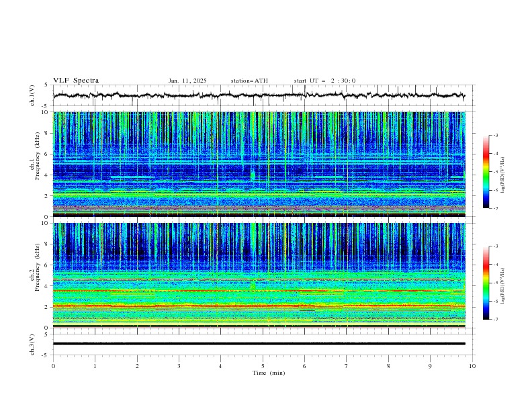Viewport: 532px width, 411px height.
Task: Click the upper color scale bar
Action: tap(486, 172)
